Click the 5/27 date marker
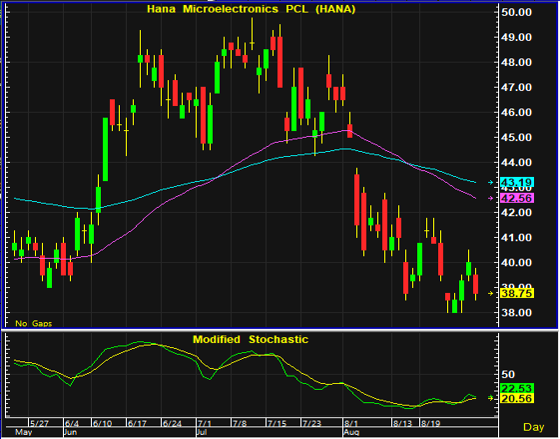 (x=39, y=424)
